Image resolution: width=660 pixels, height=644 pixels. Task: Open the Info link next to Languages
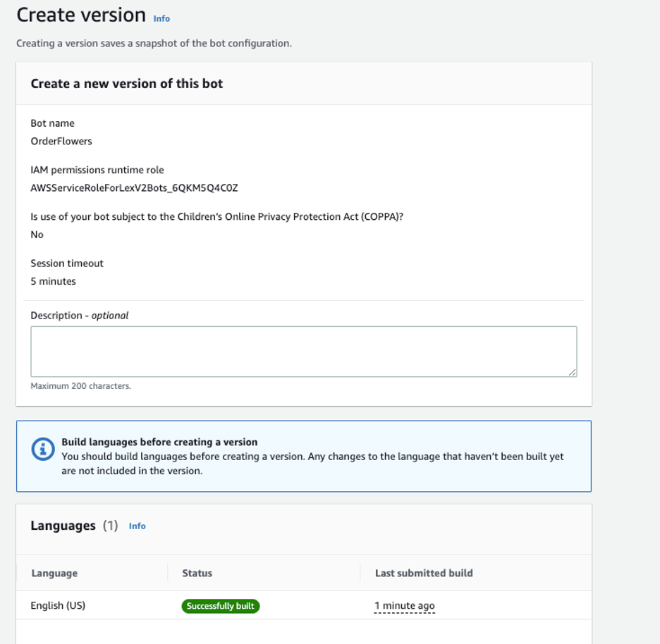(x=137, y=526)
